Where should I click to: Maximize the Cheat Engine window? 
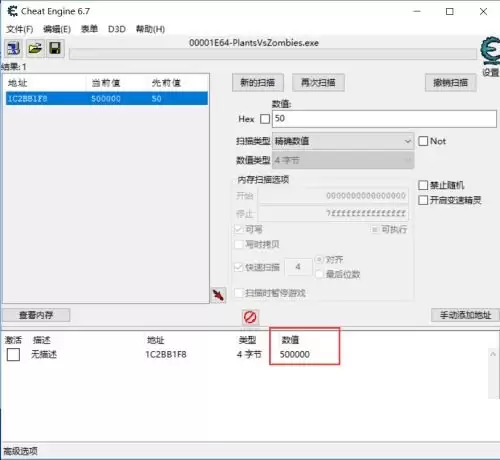pyautogui.click(x=450, y=11)
